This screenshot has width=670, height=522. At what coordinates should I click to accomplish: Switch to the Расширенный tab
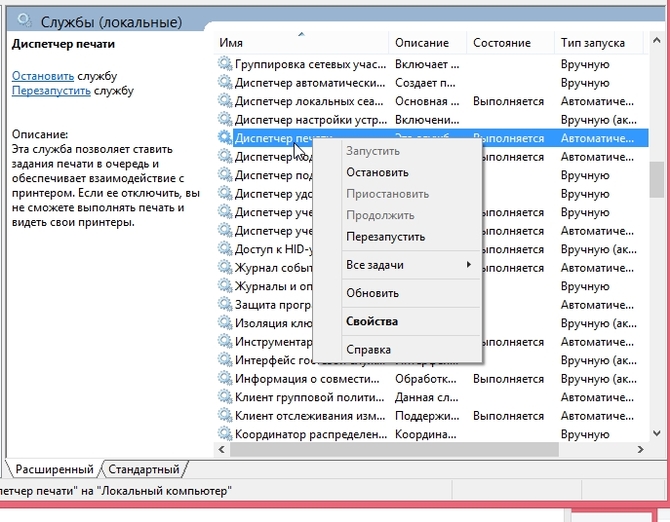pyautogui.click(x=54, y=469)
